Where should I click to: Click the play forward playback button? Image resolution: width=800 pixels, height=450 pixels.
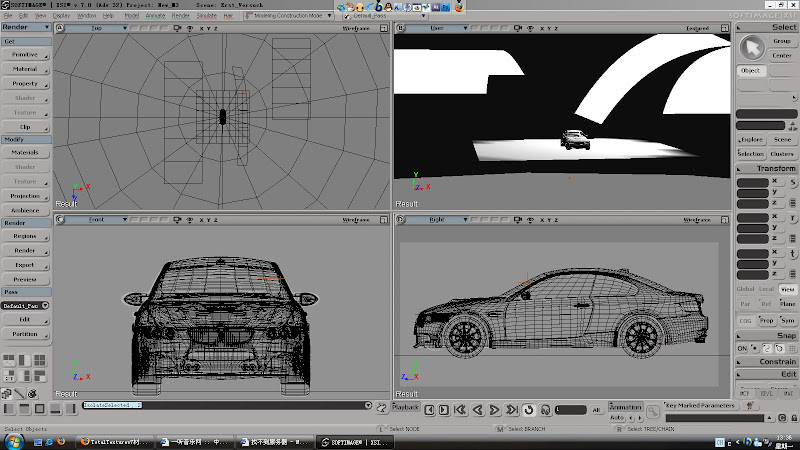pyautogui.click(x=495, y=409)
